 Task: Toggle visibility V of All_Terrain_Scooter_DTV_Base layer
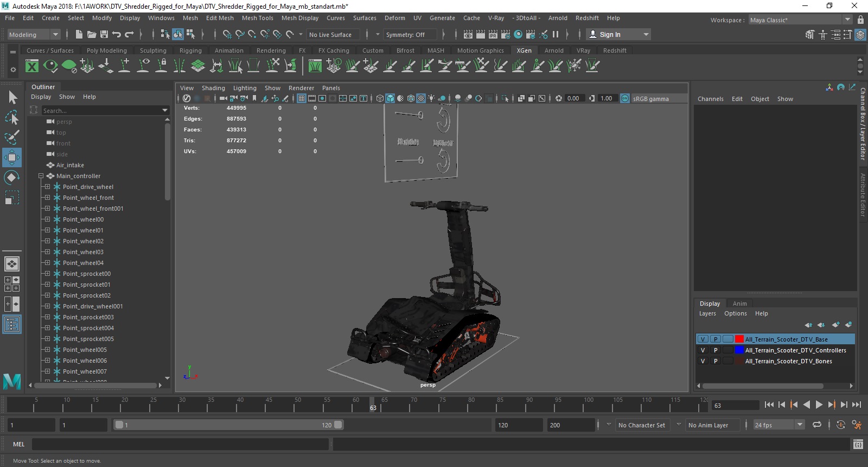pos(703,339)
